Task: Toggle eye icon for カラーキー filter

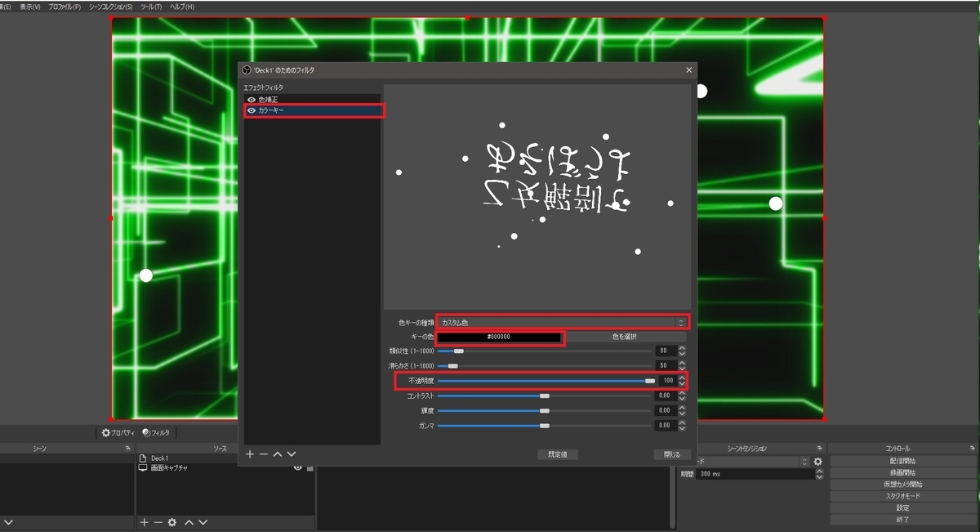Action: [252, 110]
